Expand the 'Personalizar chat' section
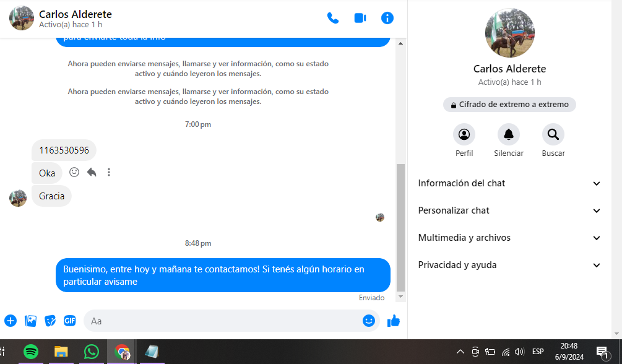 [x=509, y=210]
